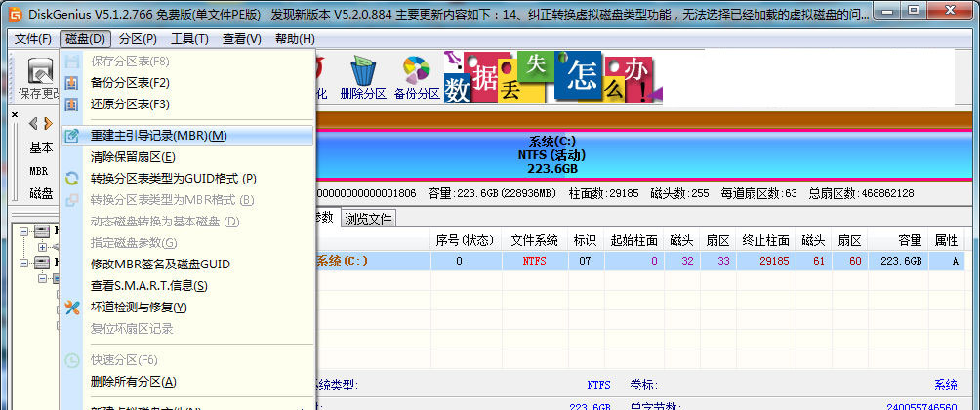Click the wrench icon beside 坏道检测与修复
980x410 pixels.
pos(72,307)
